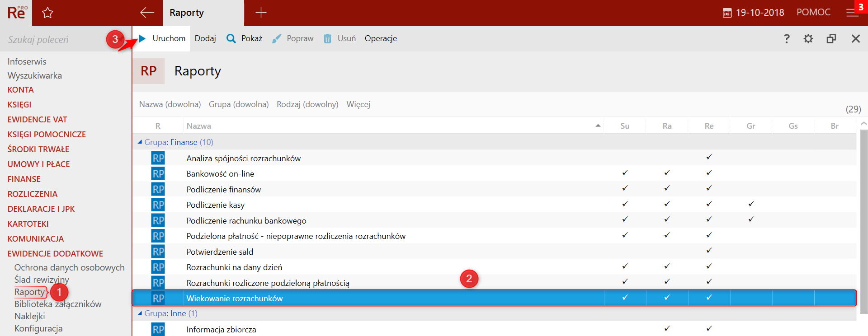Click the calendar icon beside the date
868x336 pixels.
coord(727,13)
